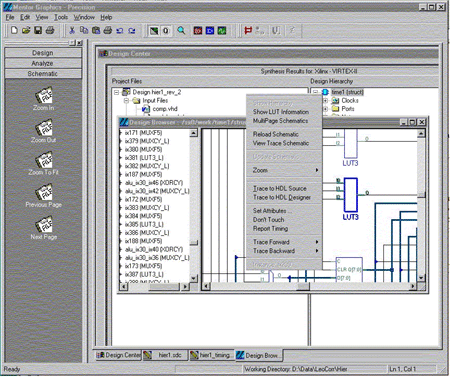Select ix381 (LUT3_L) in instance list
Image resolution: width=450 pixels, height=377 pixels.
(x=144, y=158)
